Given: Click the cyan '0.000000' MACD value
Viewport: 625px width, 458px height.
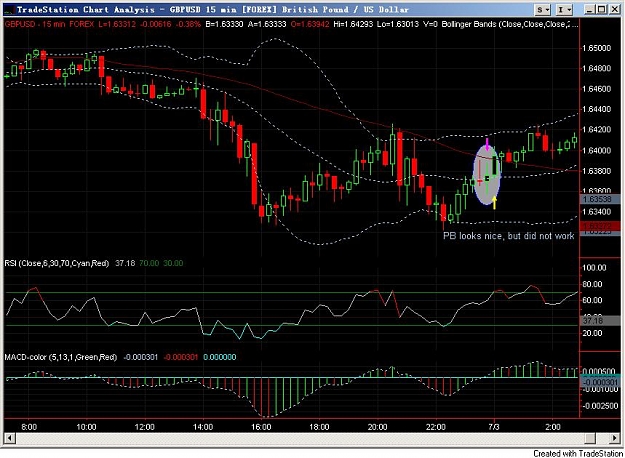Looking at the screenshot, I should point(220,357).
